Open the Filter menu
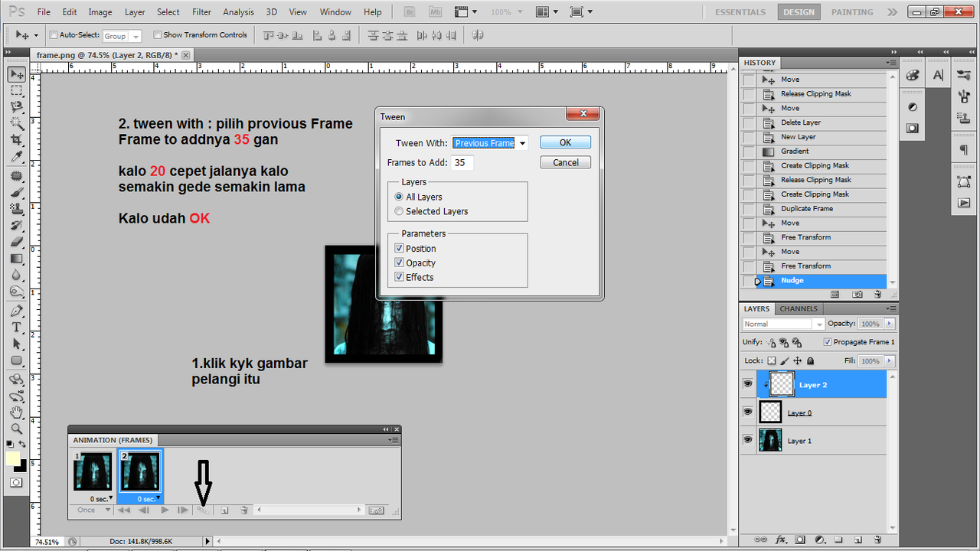The height and width of the screenshot is (551, 980). point(201,11)
